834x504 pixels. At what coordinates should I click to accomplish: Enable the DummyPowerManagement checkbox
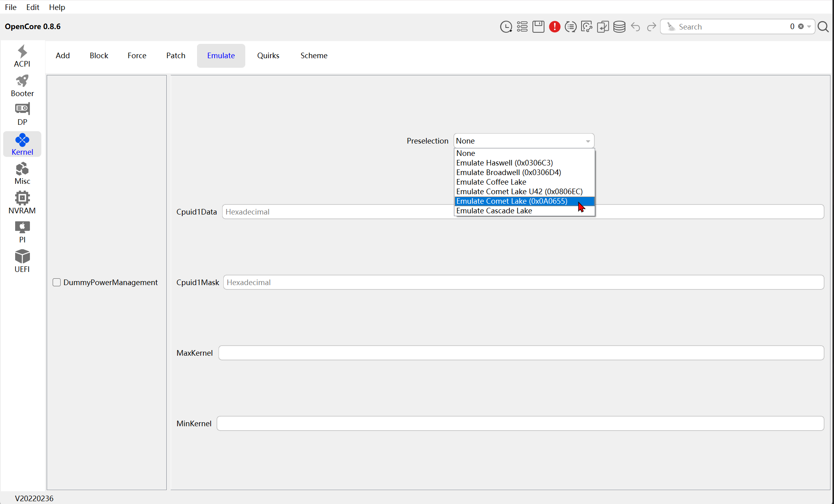(57, 282)
